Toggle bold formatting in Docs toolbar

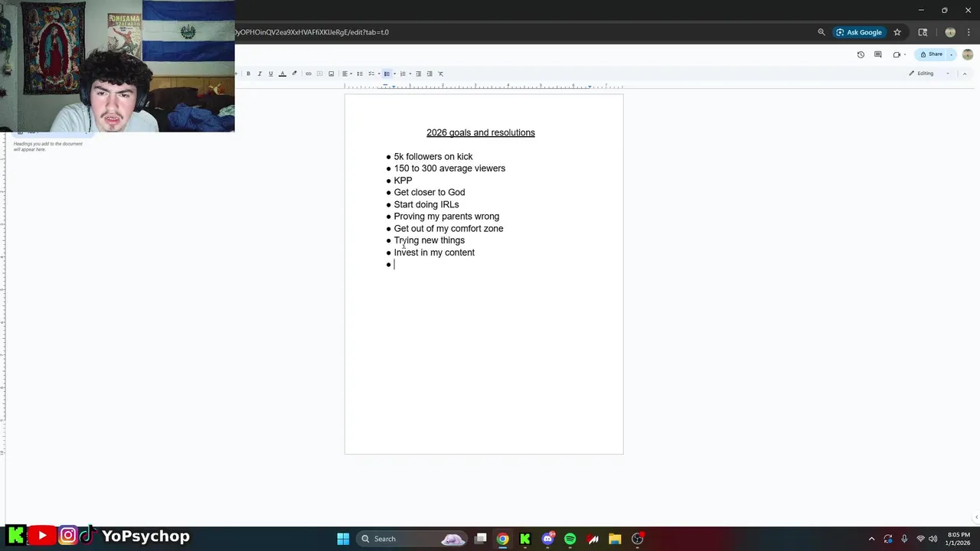(248, 73)
